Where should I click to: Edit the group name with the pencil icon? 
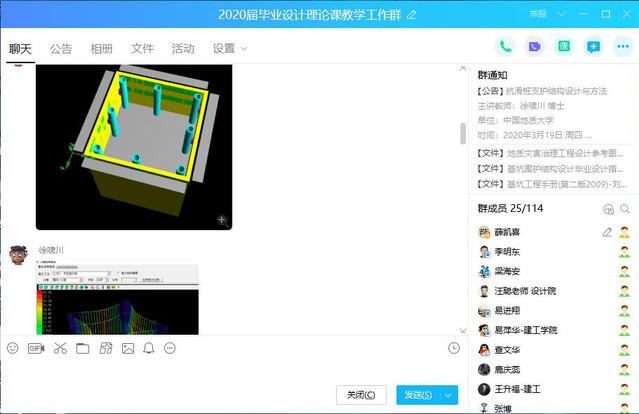tap(411, 14)
